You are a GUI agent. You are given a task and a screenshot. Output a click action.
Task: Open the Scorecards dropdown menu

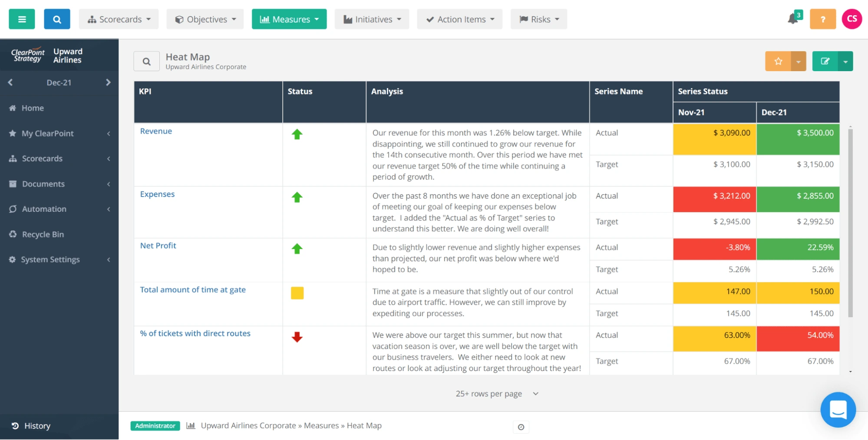click(x=119, y=19)
